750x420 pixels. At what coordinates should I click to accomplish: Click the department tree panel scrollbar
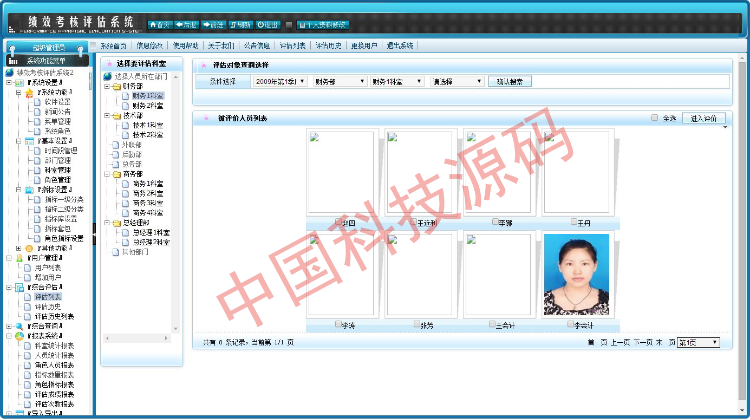pos(178,200)
